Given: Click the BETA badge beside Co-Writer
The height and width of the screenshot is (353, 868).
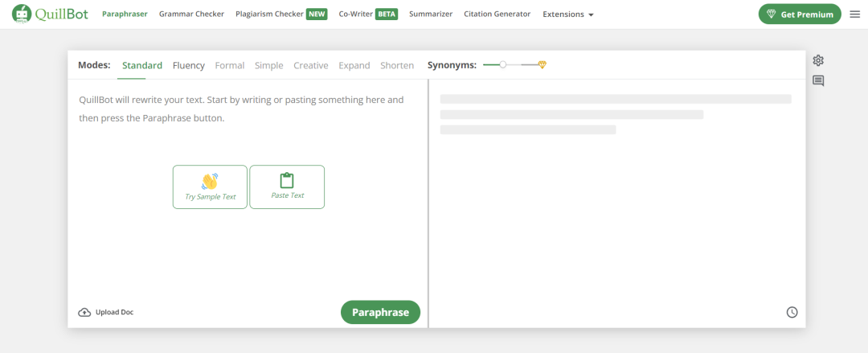Looking at the screenshot, I should [387, 14].
